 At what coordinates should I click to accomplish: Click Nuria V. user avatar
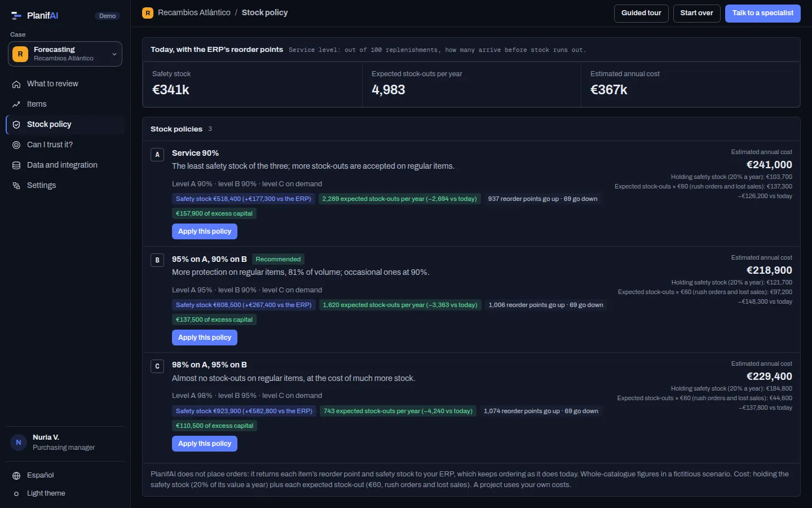[19, 443]
